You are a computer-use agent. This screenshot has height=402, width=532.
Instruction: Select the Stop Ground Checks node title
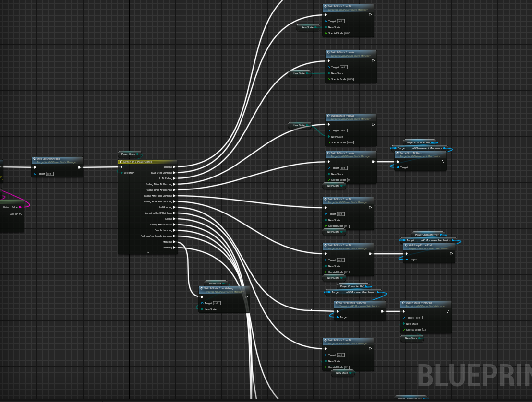coord(53,159)
